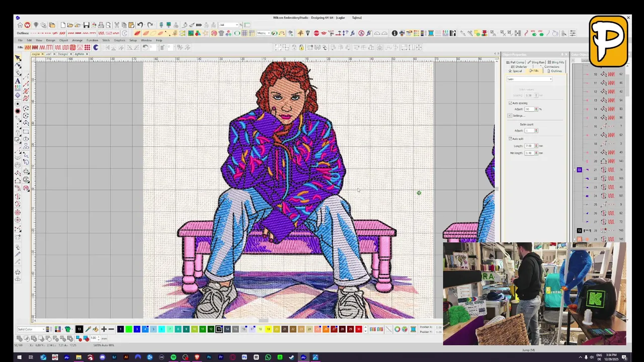Select color swatch 30 red
Viewport: 644px width, 362px height.
[x=359, y=329]
